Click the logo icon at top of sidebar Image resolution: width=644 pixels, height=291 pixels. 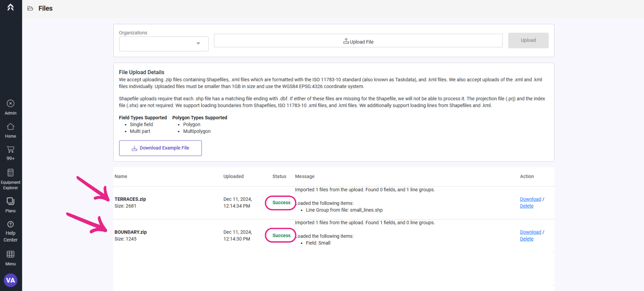[x=10, y=7]
